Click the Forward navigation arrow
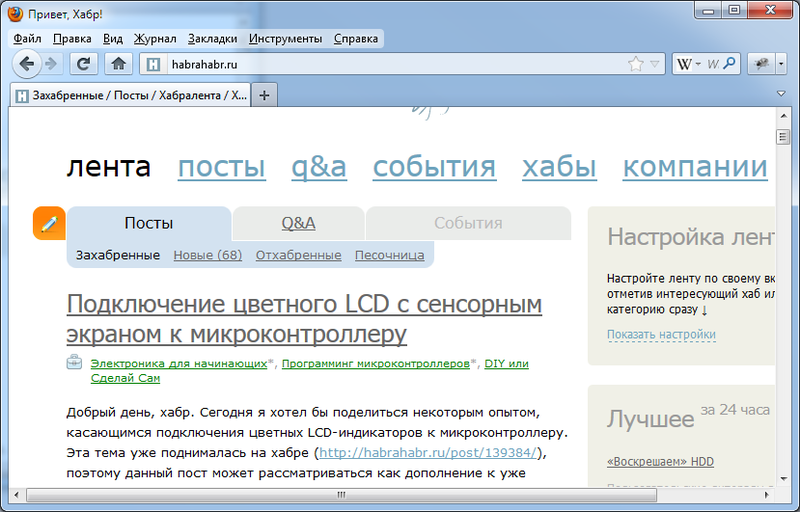 point(51,64)
